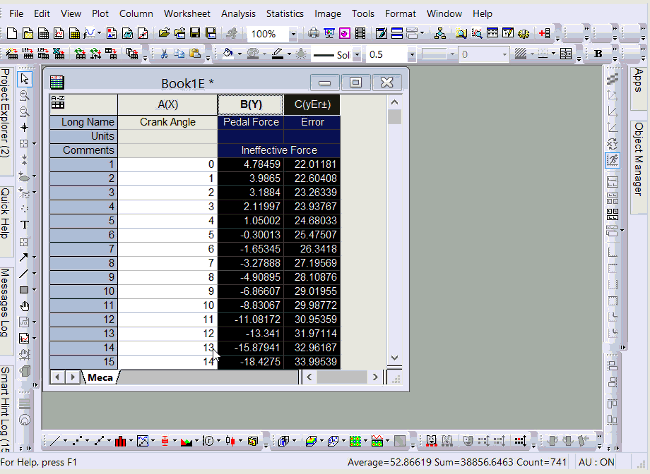Open the line style Solid dropdown
650x474 pixels.
357,54
